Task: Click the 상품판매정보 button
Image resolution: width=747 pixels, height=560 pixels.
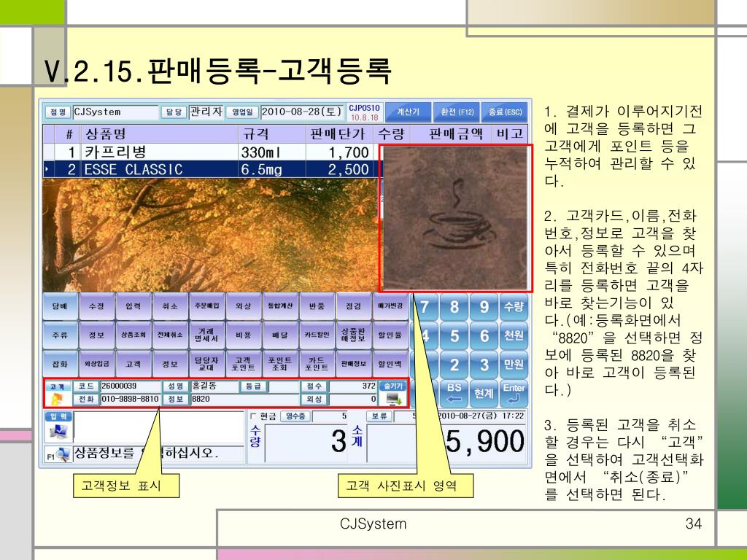Action: tap(353, 335)
